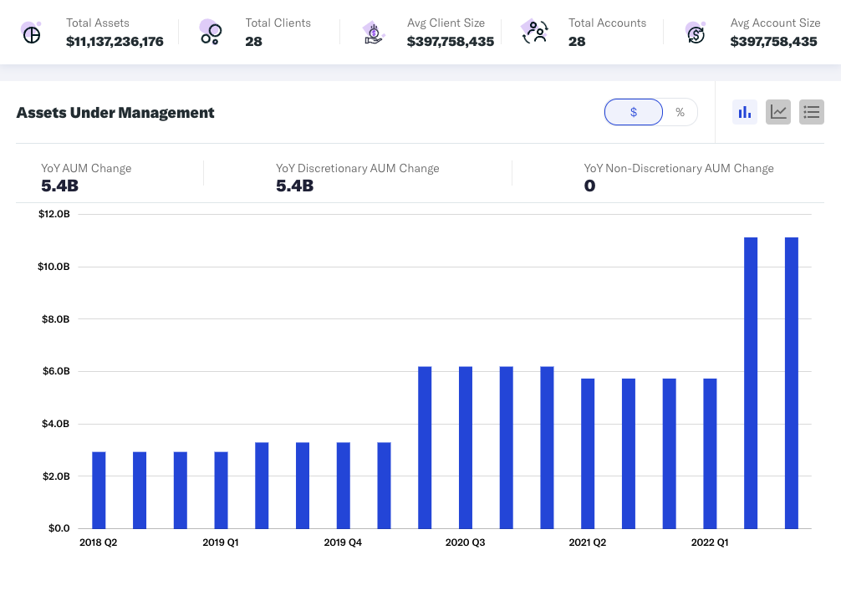Screen dimensions: 841x616
Task: Select YoY Non-Discretionary AUM Change metric
Action: tap(678, 168)
